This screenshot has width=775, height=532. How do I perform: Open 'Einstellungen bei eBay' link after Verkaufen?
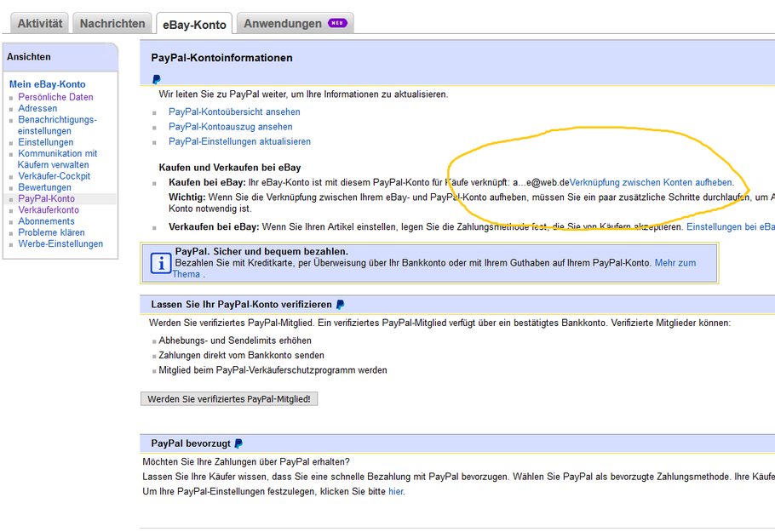click(731, 226)
